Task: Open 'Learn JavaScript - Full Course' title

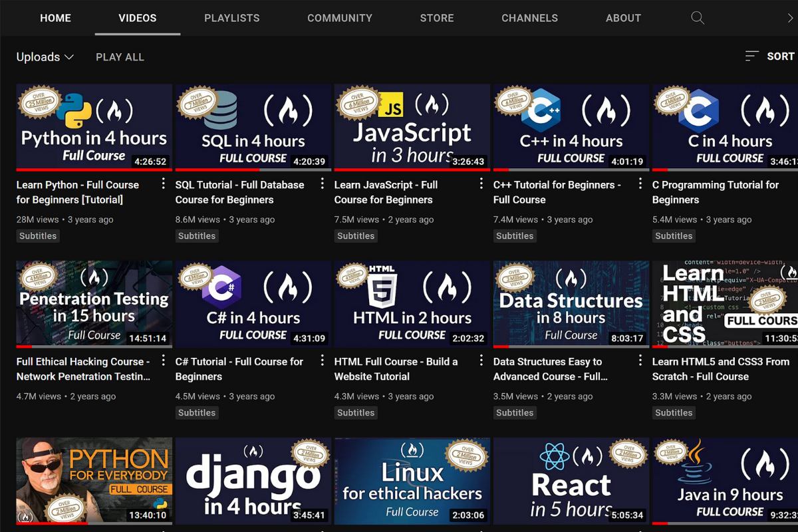Action: pos(386,192)
